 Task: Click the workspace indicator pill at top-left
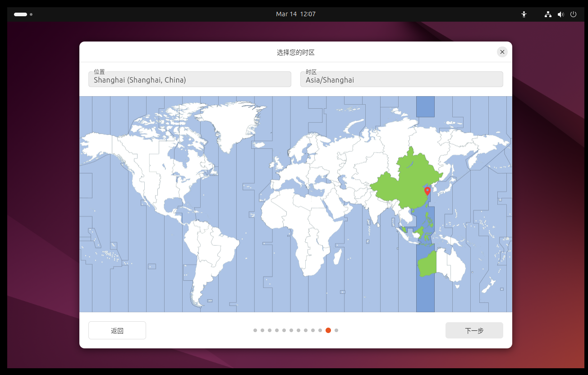pyautogui.click(x=21, y=14)
